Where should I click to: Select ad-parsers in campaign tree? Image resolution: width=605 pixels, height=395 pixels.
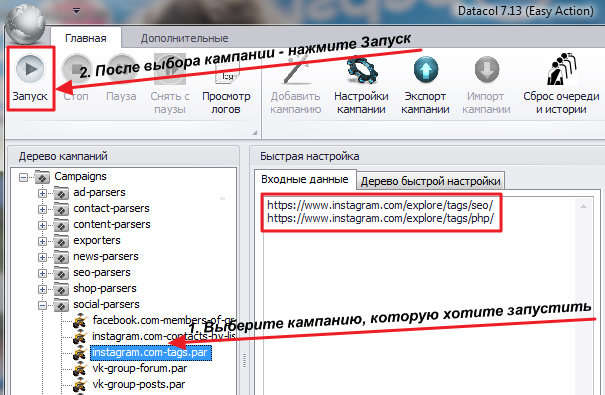coord(100,192)
